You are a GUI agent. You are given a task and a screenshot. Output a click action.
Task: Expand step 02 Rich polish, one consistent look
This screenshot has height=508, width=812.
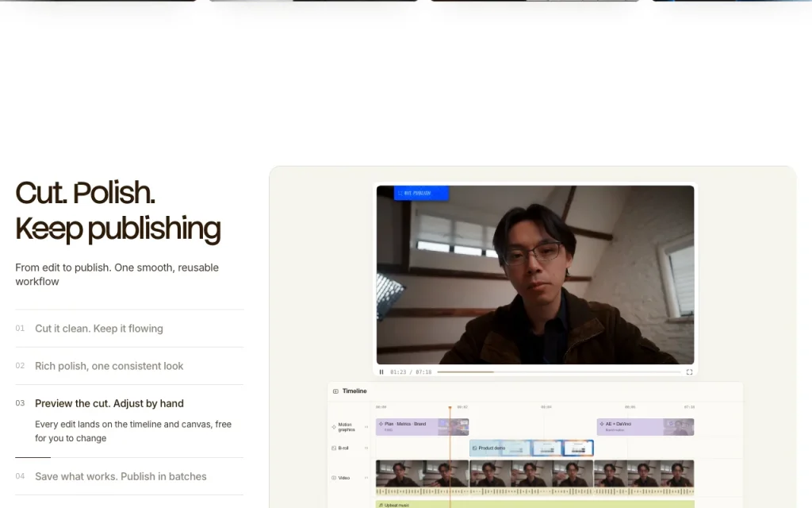(129, 366)
